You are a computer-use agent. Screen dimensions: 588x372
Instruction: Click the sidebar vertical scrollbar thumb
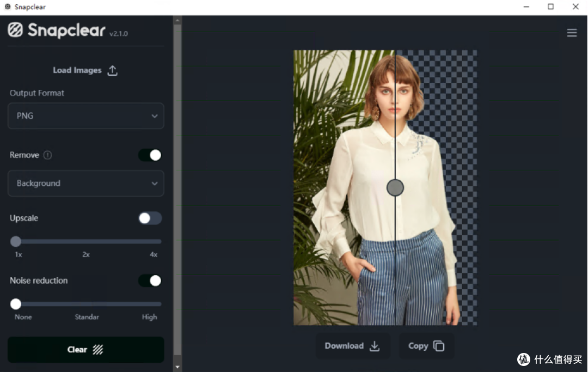click(x=177, y=190)
